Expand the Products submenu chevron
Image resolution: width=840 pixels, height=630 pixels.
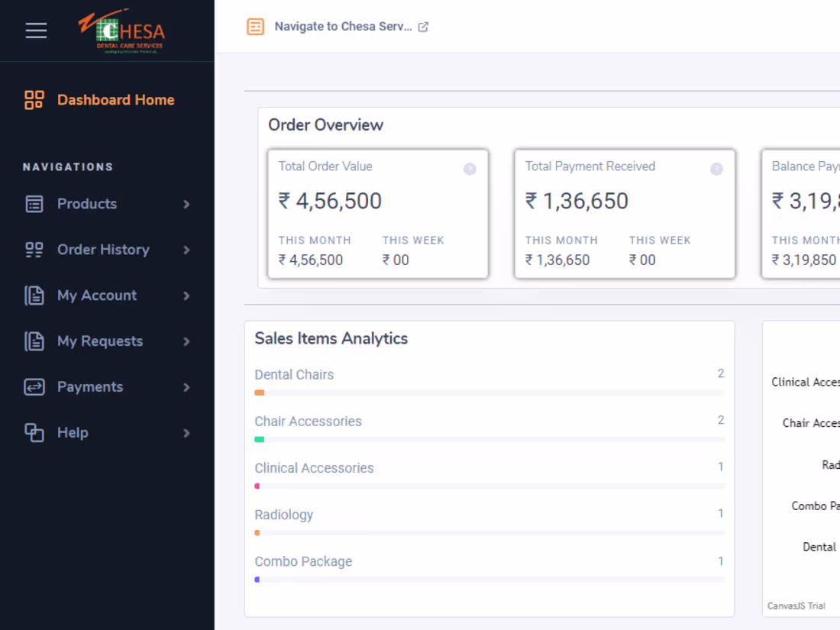186,204
